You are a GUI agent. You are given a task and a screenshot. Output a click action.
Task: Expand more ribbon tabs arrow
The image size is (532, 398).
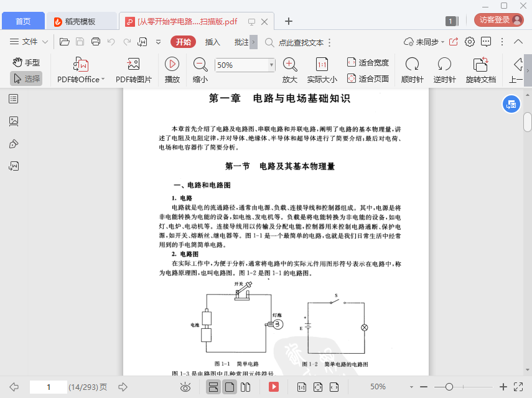tap(253, 42)
